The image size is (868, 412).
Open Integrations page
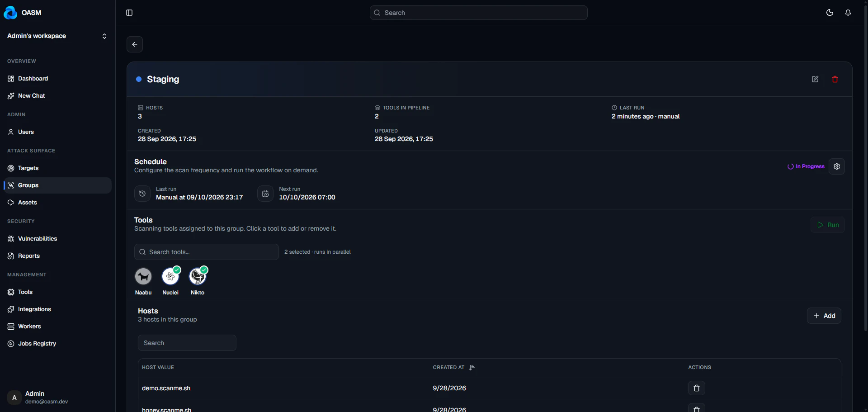point(57,309)
